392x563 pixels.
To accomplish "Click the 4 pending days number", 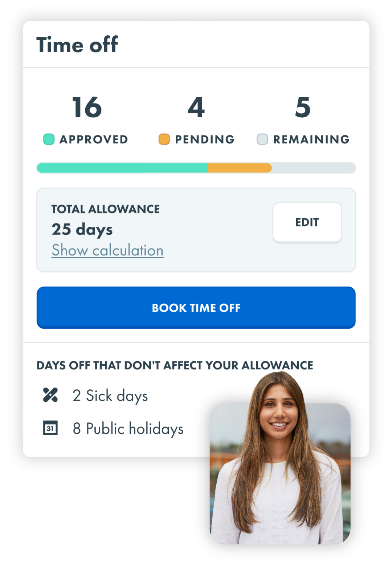I will 196,108.
